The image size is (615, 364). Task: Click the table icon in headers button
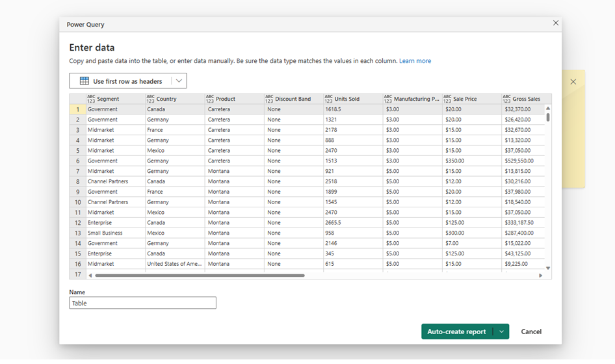coord(85,81)
